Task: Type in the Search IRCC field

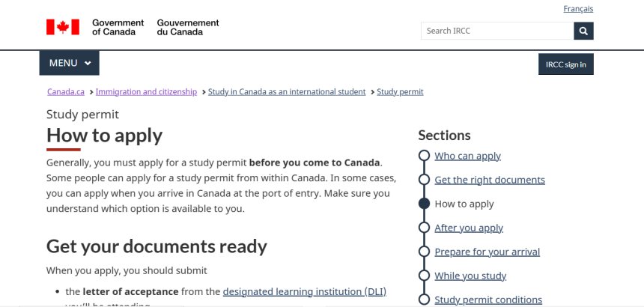Action: pos(496,31)
